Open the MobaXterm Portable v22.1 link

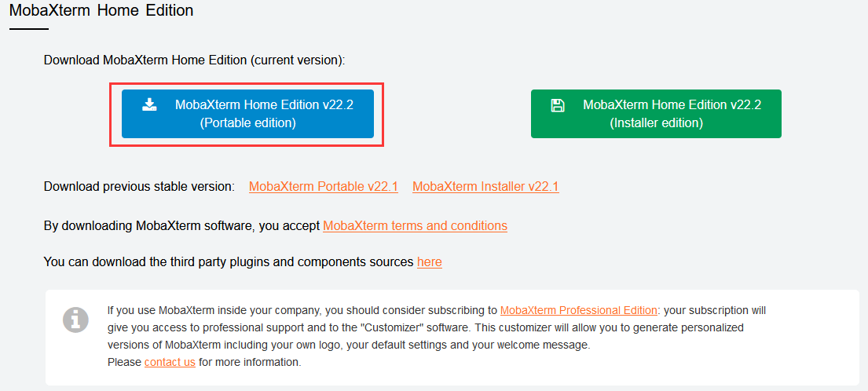tap(323, 187)
